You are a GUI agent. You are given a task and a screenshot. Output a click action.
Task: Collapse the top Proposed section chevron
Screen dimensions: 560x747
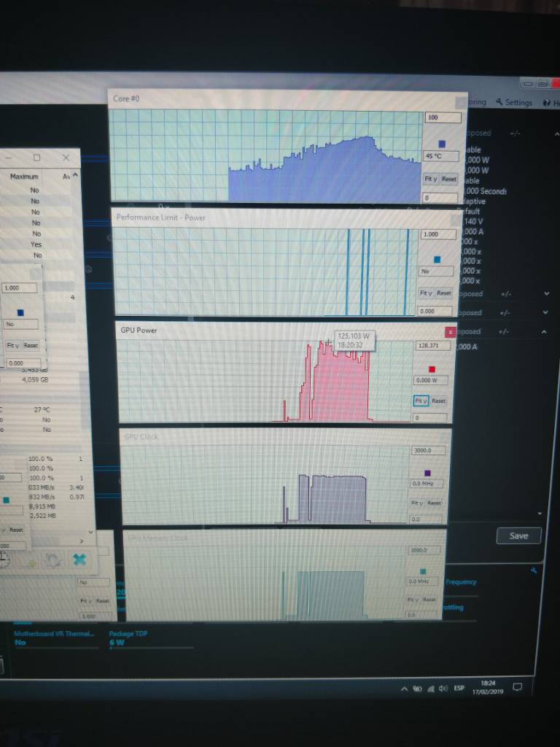[556, 133]
